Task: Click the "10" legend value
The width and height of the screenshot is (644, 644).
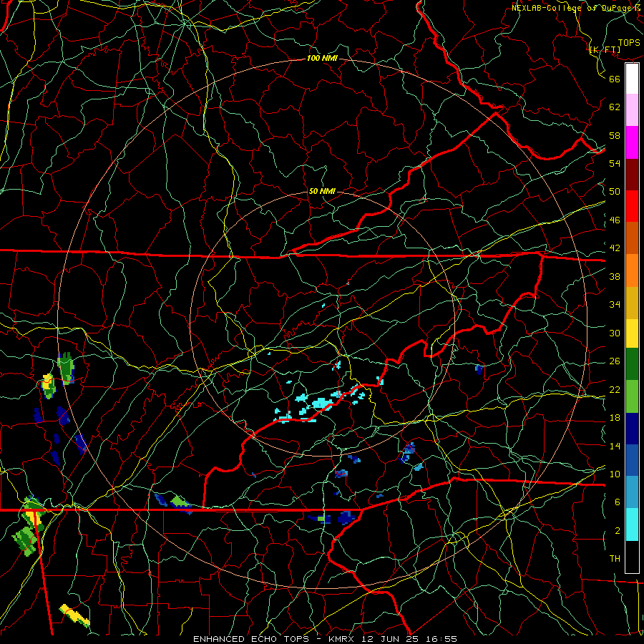Action: tap(615, 474)
